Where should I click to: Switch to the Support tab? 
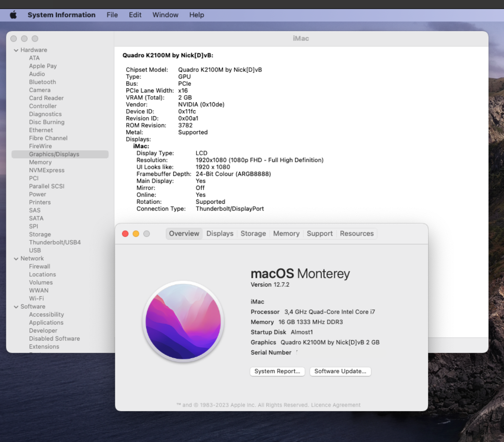319,234
